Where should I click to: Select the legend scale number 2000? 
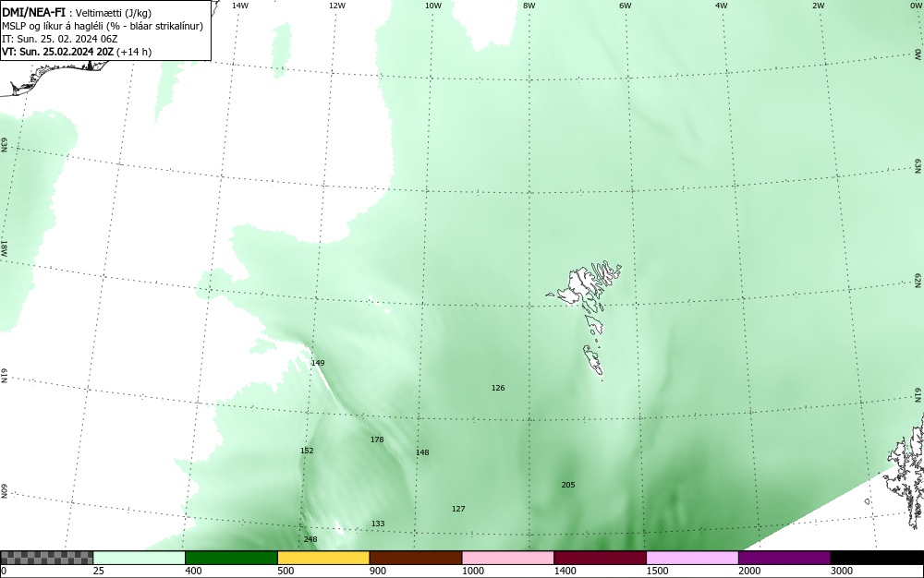point(749,571)
